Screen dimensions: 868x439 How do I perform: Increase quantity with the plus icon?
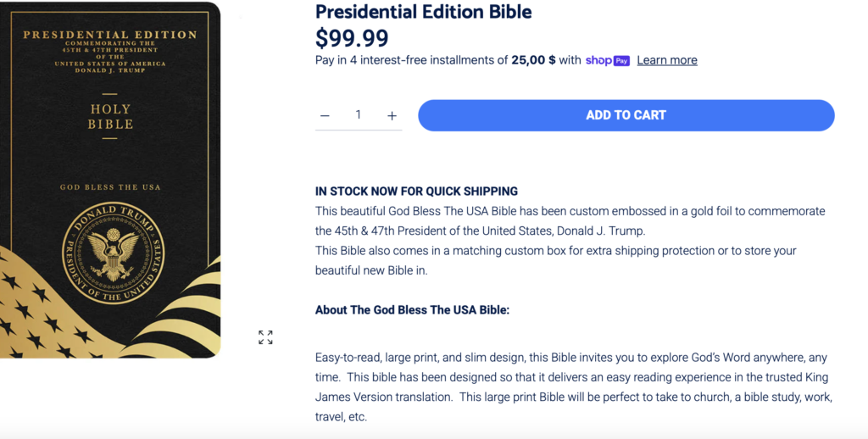(x=392, y=115)
